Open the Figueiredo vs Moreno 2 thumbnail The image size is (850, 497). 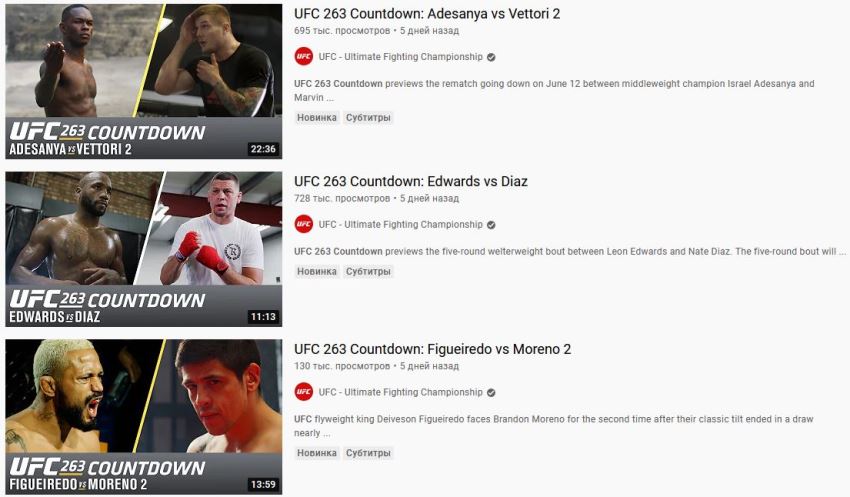[144, 417]
